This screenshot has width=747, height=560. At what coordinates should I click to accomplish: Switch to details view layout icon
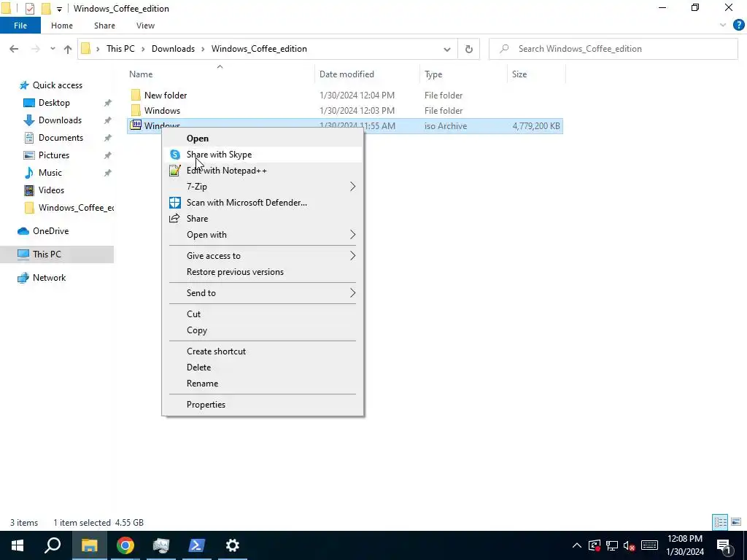click(719, 522)
